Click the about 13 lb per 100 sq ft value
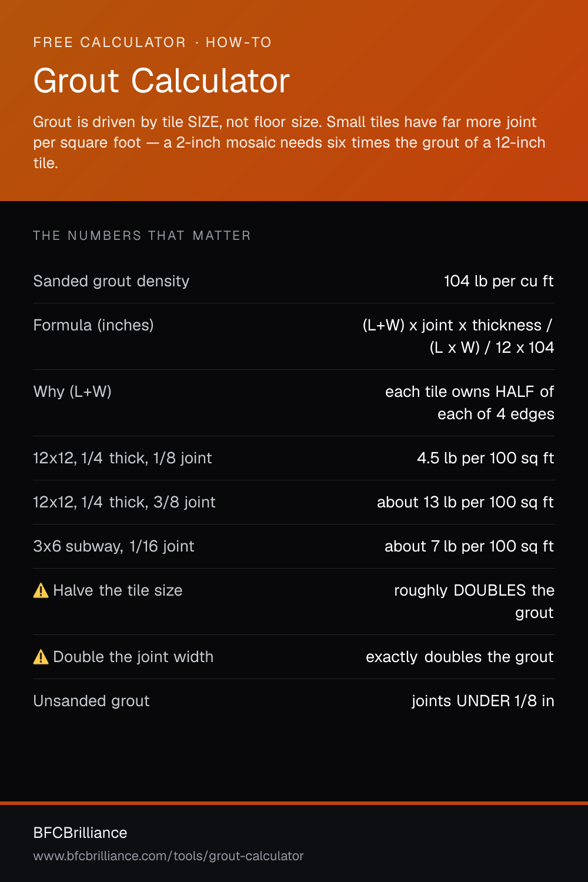588x882 pixels. (465, 502)
